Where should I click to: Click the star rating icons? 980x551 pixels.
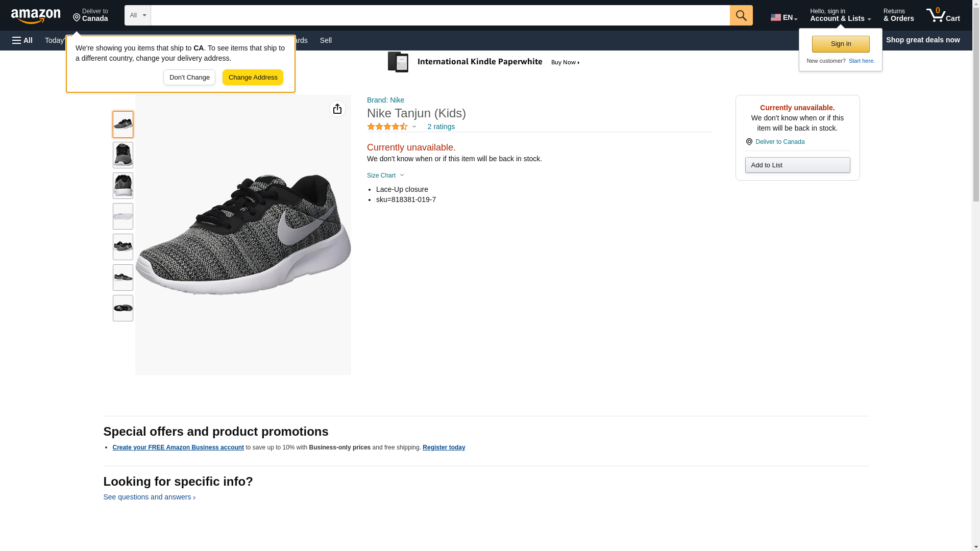[x=387, y=127]
